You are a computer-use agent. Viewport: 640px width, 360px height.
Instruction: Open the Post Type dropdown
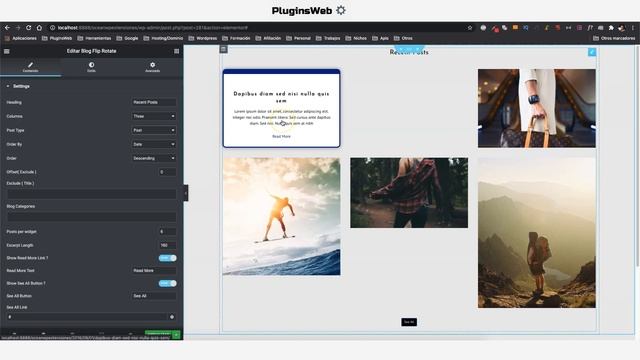click(154, 130)
